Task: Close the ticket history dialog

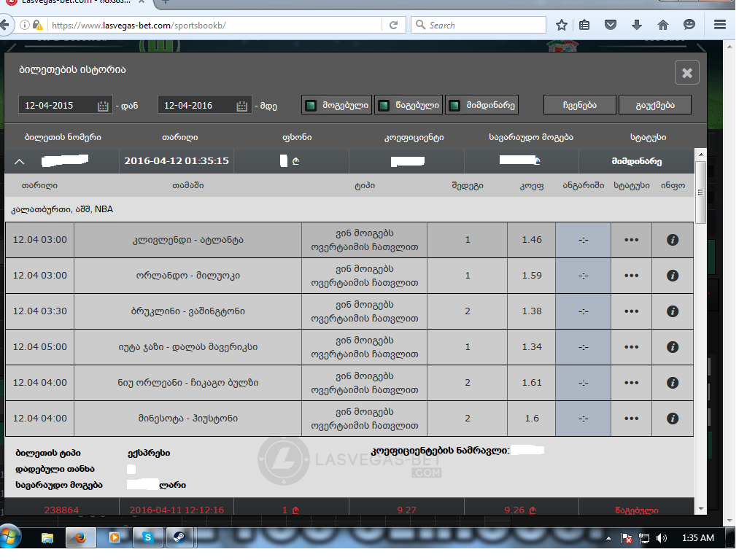Action: (x=686, y=72)
